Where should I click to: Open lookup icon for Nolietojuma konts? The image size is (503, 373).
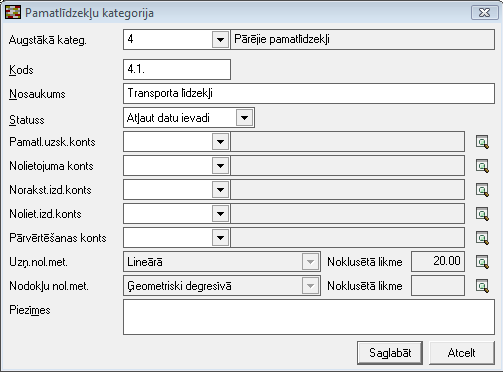pyautogui.click(x=482, y=166)
